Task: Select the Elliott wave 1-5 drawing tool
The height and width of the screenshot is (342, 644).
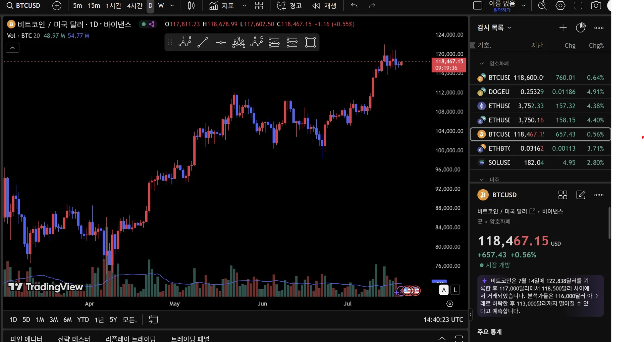Action: click(x=185, y=42)
